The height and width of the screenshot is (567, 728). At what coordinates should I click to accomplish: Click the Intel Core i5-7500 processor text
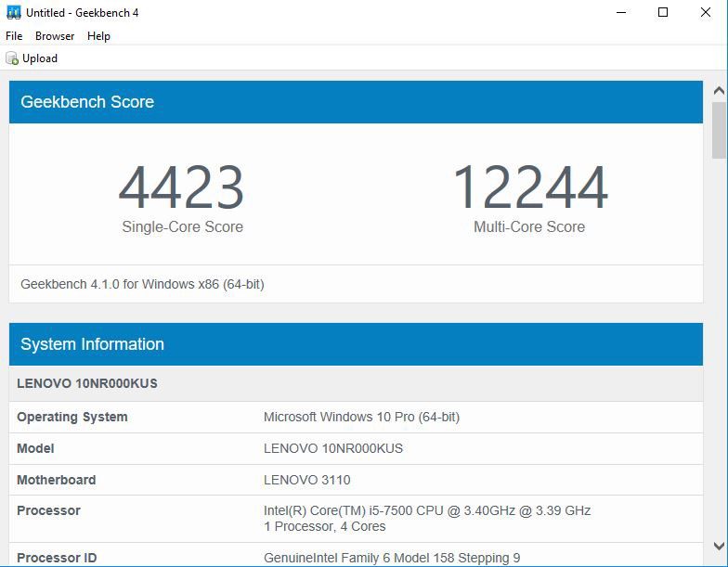pyautogui.click(x=427, y=510)
